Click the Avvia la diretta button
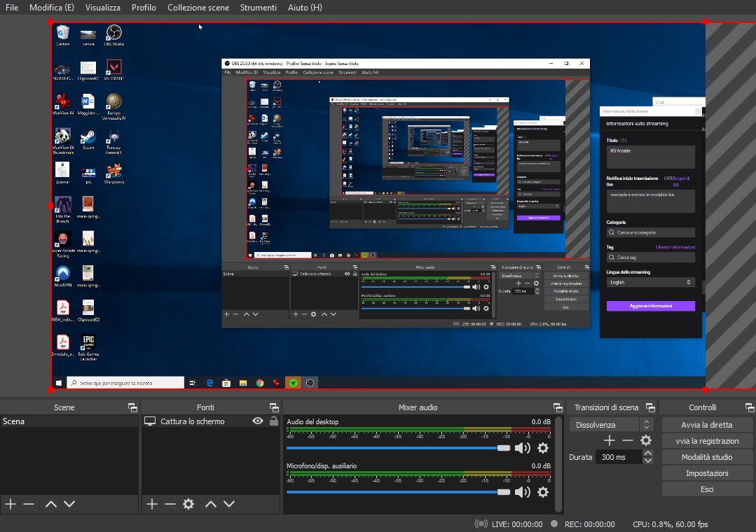 coord(707,425)
